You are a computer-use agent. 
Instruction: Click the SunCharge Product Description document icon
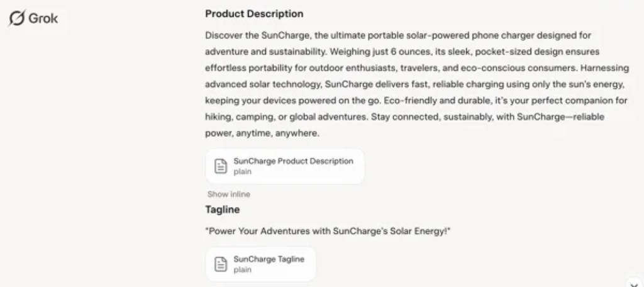(x=221, y=166)
